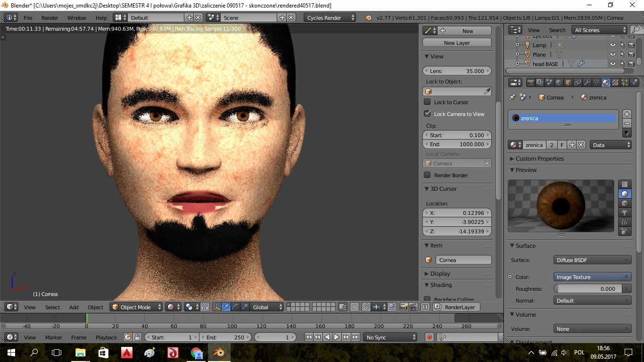644x362 pixels.
Task: Open the Texture properties tab (checker icon)
Action: pos(615,82)
